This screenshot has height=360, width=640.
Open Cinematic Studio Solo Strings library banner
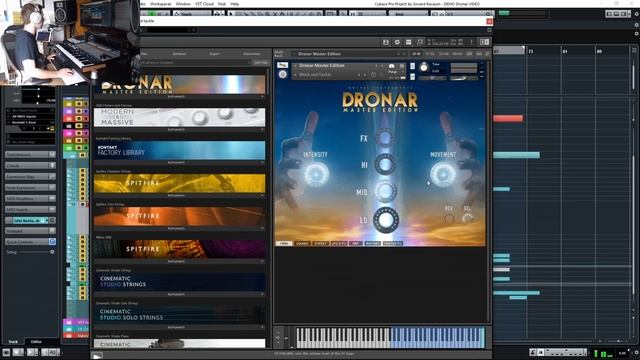pos(180,315)
